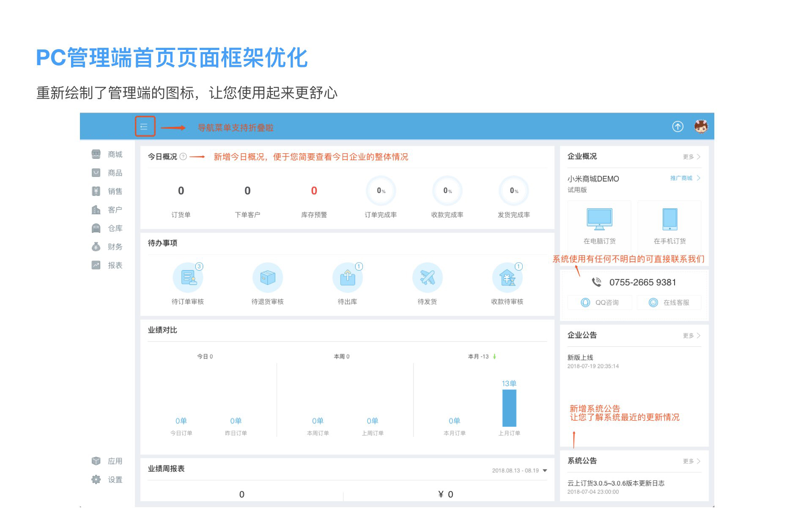Expand the date range dropdown 2018.08.13 - 08.19

pyautogui.click(x=545, y=471)
